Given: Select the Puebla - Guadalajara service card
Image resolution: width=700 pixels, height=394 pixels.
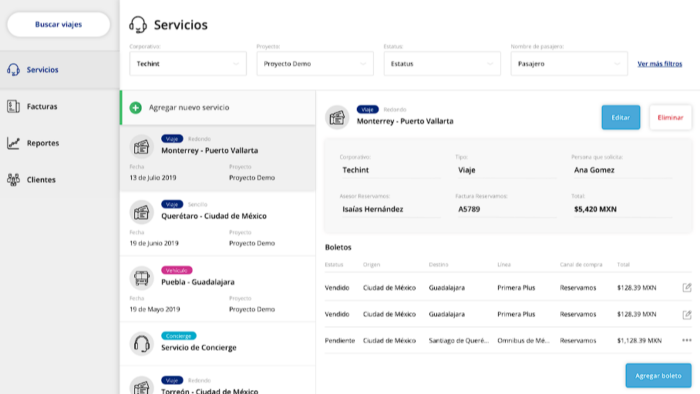Looking at the screenshot, I should 218,289.
